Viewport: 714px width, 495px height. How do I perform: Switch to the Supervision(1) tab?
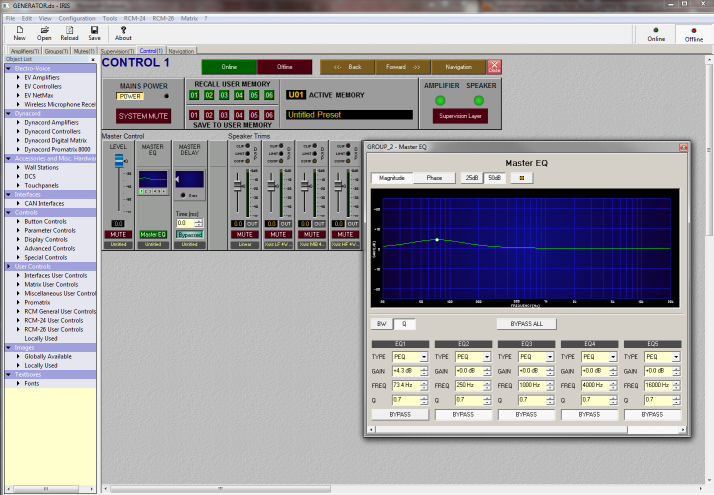pos(117,51)
